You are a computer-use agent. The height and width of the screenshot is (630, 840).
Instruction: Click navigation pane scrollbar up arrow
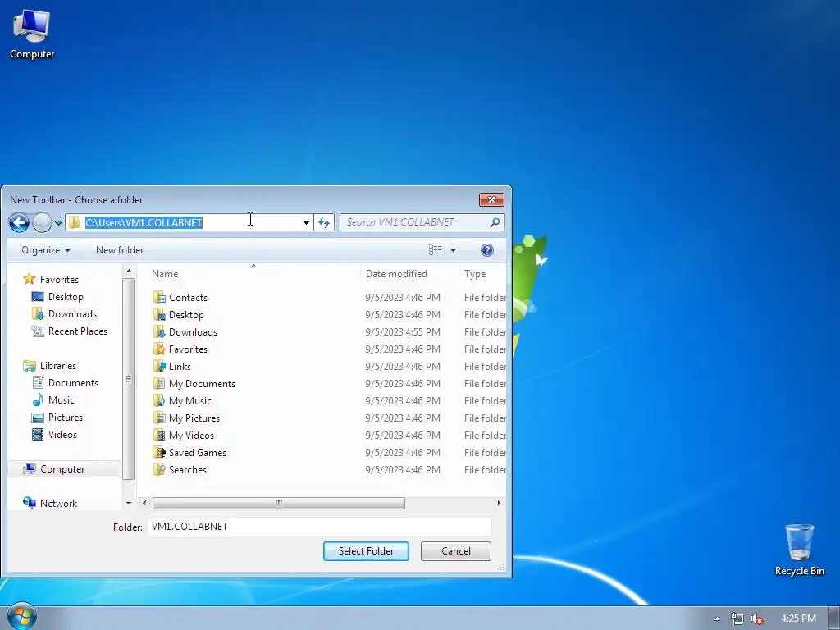pos(129,272)
